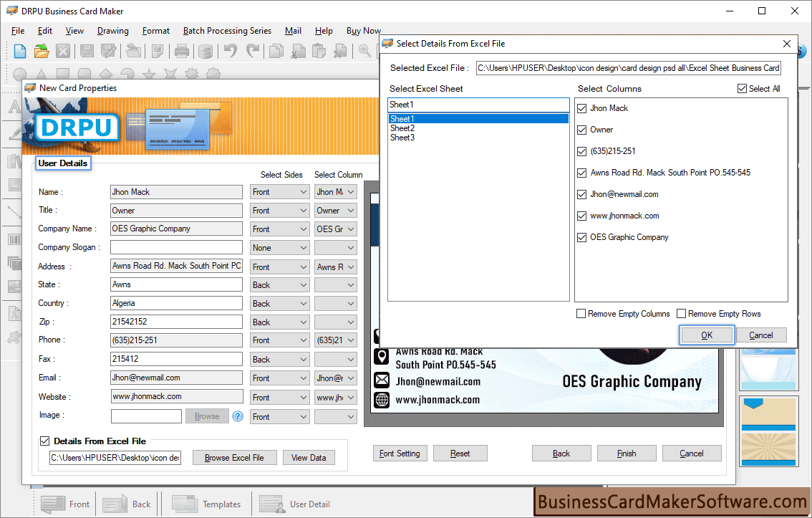812x518 pixels.
Task: Click the greyed Close document X icon
Action: (x=63, y=51)
